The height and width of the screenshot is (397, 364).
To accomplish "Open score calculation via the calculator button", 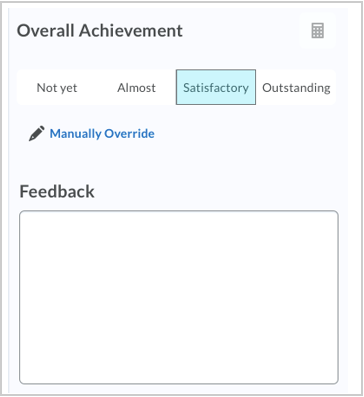I will tap(317, 31).
